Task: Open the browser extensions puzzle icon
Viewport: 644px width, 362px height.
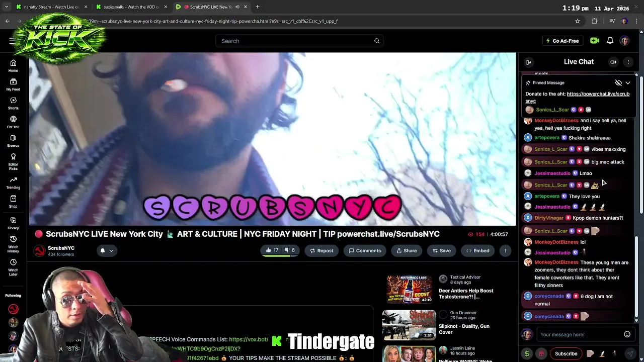Action: 595,21
